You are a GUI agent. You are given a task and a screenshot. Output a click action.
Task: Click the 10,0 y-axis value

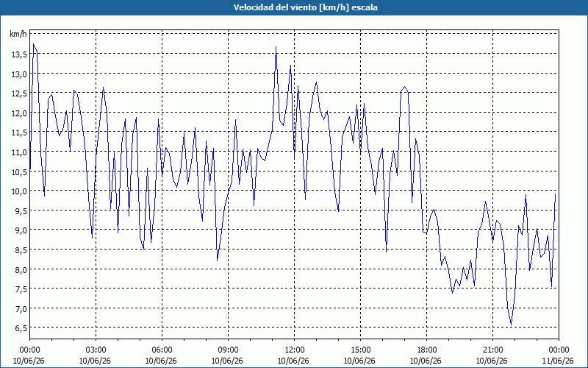coord(19,191)
